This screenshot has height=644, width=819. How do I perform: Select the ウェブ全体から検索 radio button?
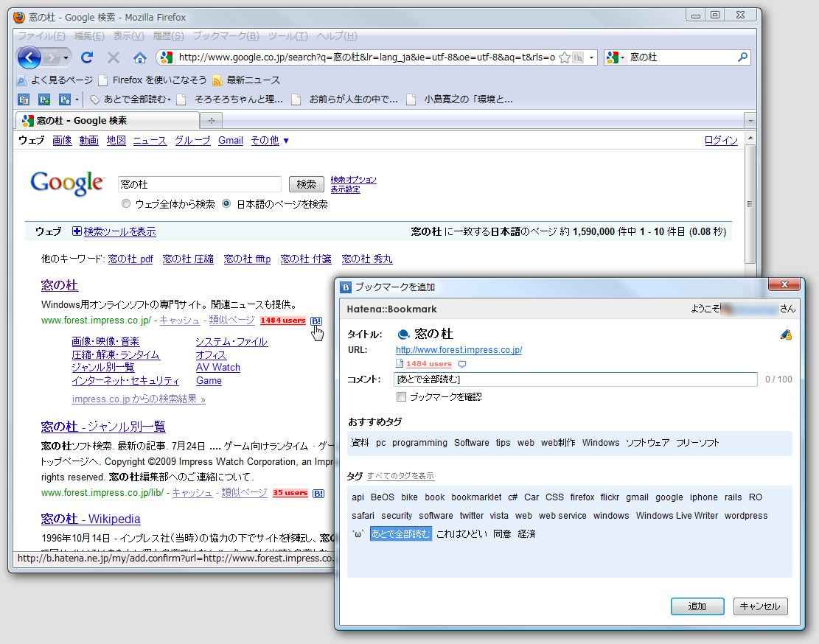pos(126,204)
